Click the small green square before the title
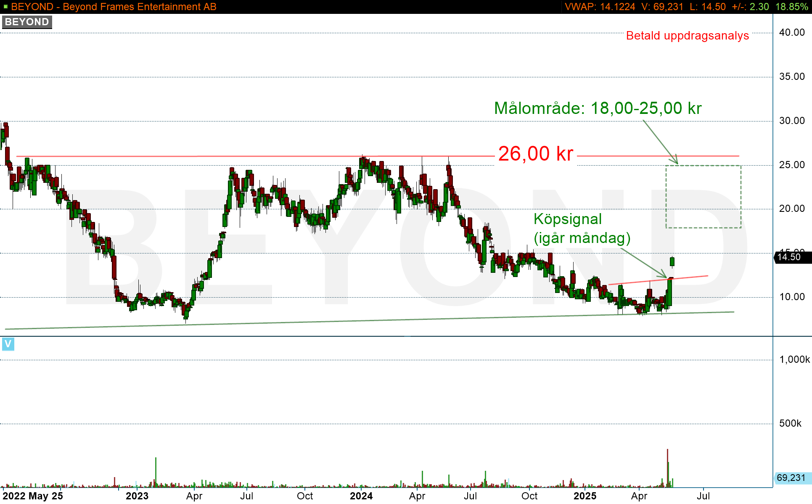812x504 pixels. click(x=5, y=7)
